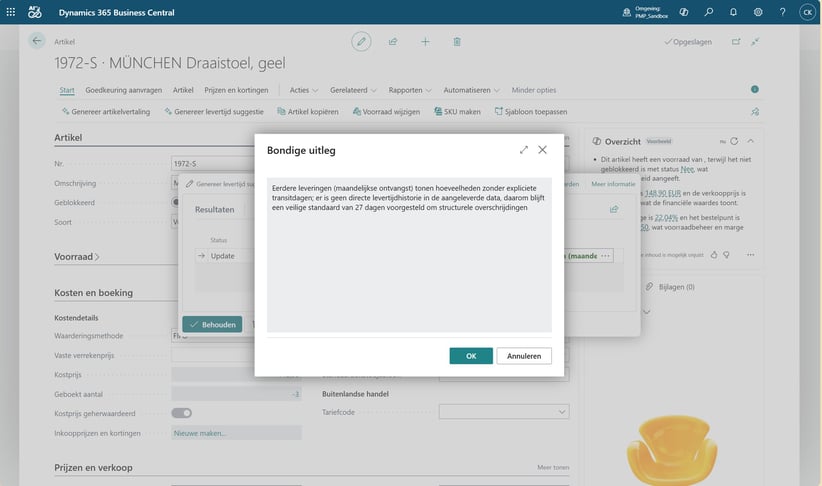Open the environment PMP_Sandbox indicator
This screenshot has height=486, width=822.
pyautogui.click(x=645, y=12)
